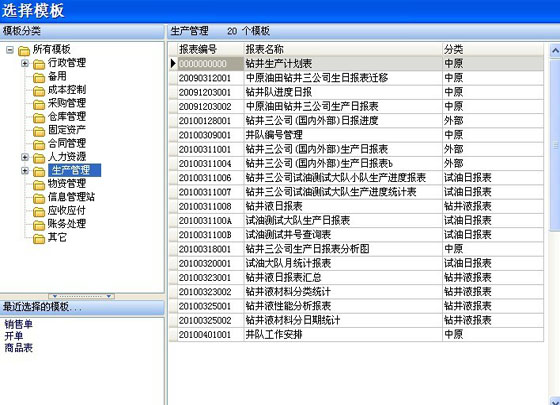Open recent template 销售单
Viewport: 560px width, 405px height.
[x=19, y=324]
